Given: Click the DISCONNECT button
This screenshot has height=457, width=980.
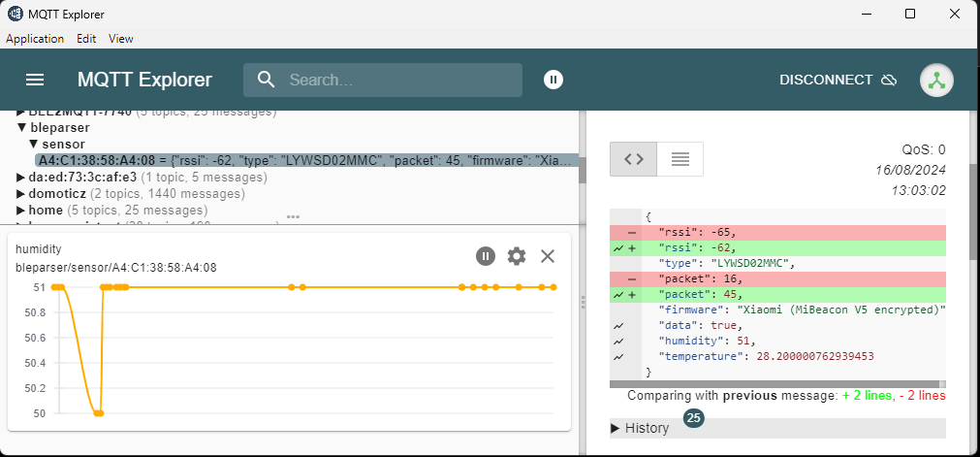Looking at the screenshot, I should [x=838, y=80].
